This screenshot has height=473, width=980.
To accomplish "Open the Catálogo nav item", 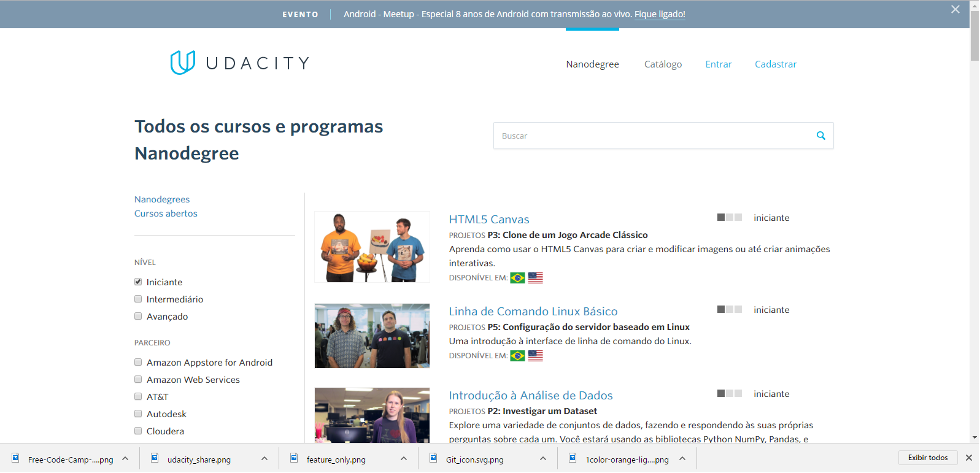I will pyautogui.click(x=663, y=64).
